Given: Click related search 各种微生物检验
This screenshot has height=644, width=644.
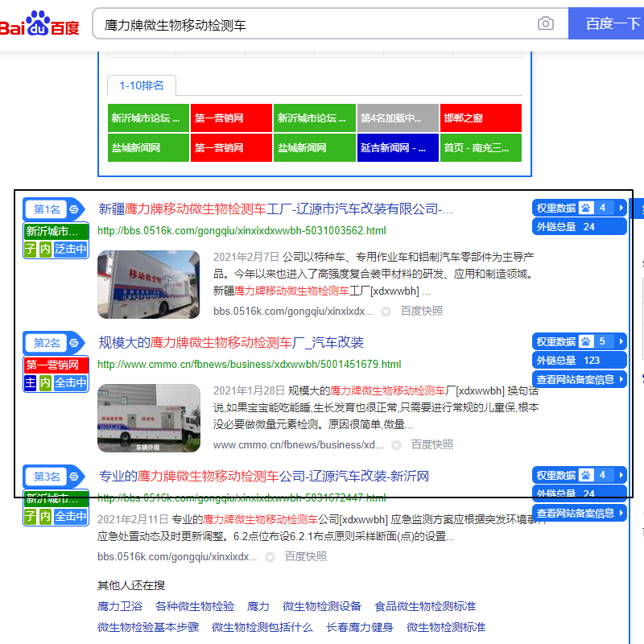Looking at the screenshot, I should click(195, 606).
